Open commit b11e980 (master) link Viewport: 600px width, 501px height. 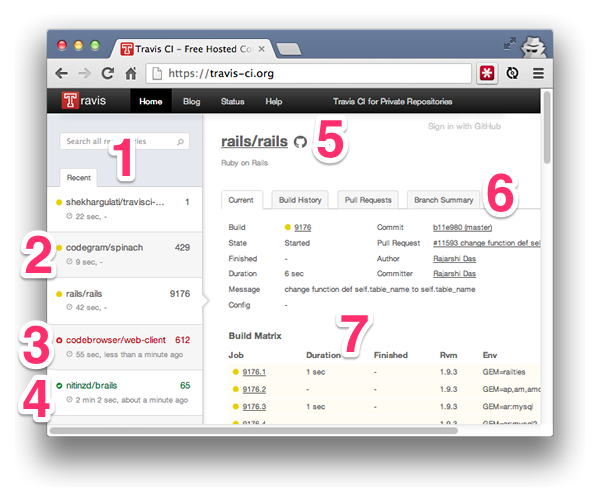462,228
